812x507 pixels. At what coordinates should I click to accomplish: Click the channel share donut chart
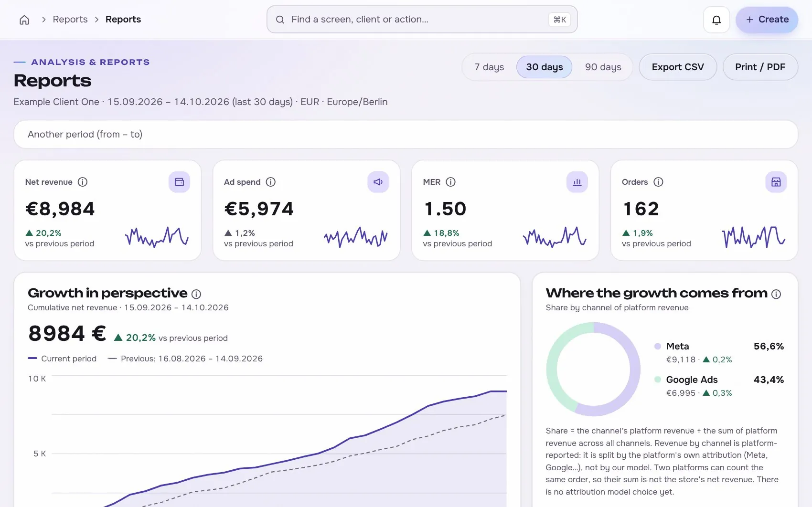593,369
